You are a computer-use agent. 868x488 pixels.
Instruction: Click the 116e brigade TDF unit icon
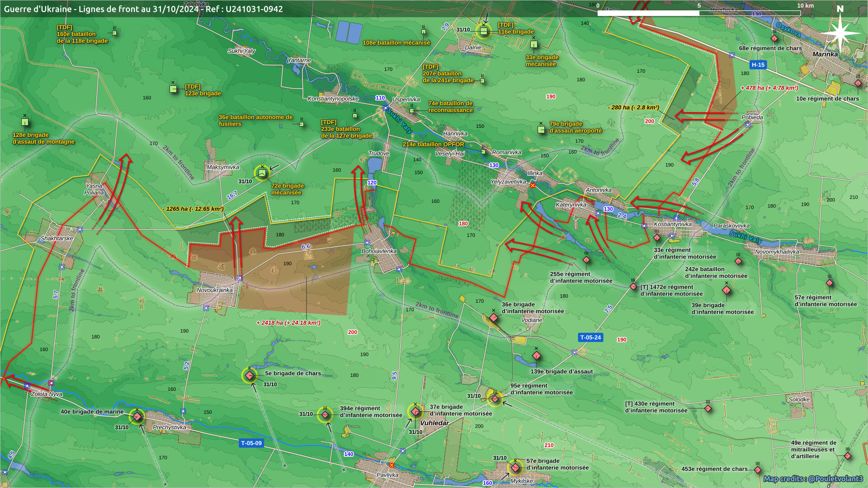click(484, 31)
